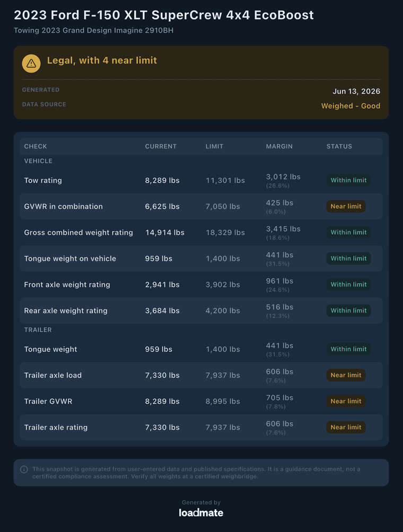The width and height of the screenshot is (403, 532).
Task: Click Tongue weight on vehicle 'Within limit' badge
Action: click(349, 259)
